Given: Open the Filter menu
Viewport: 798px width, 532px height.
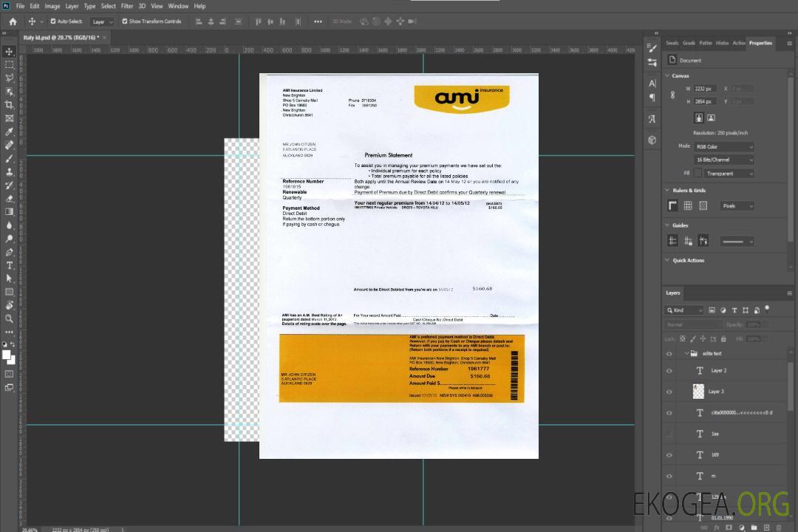Looking at the screenshot, I should [x=127, y=6].
